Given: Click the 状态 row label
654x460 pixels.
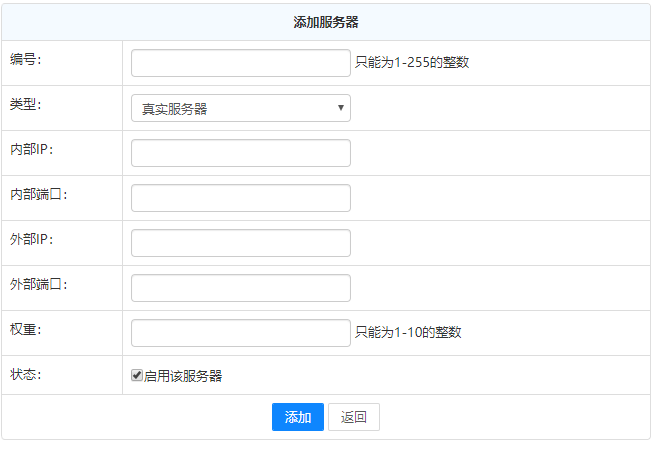Looking at the screenshot, I should (26, 374).
